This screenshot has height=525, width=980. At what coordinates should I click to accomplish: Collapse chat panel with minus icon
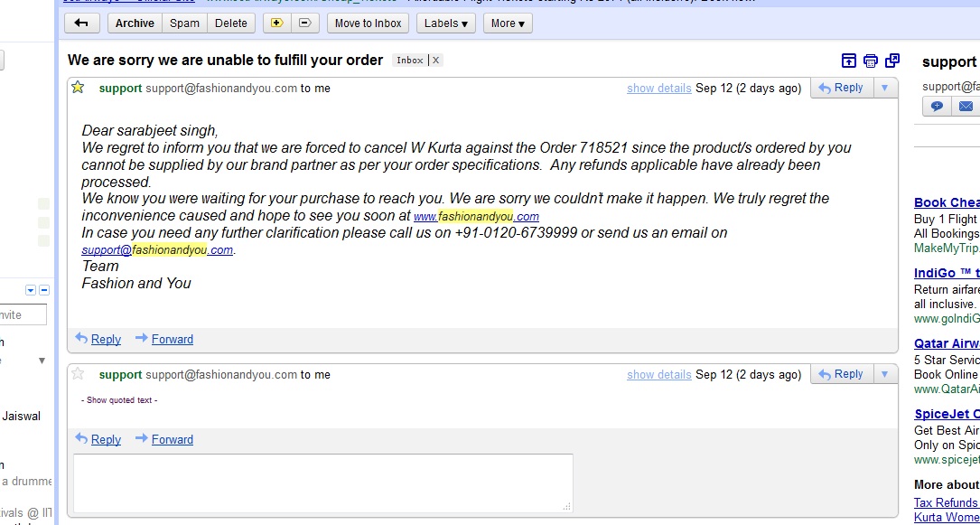click(x=44, y=290)
